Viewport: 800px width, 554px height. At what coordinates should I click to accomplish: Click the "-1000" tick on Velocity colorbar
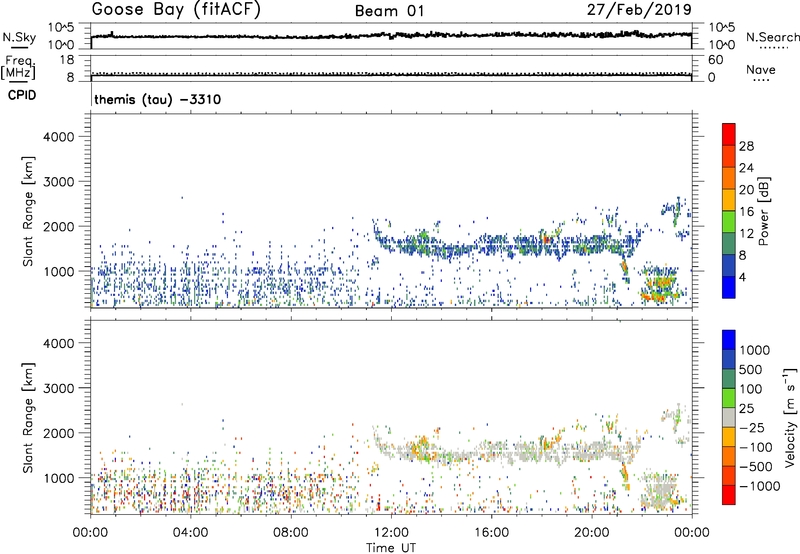[760, 486]
